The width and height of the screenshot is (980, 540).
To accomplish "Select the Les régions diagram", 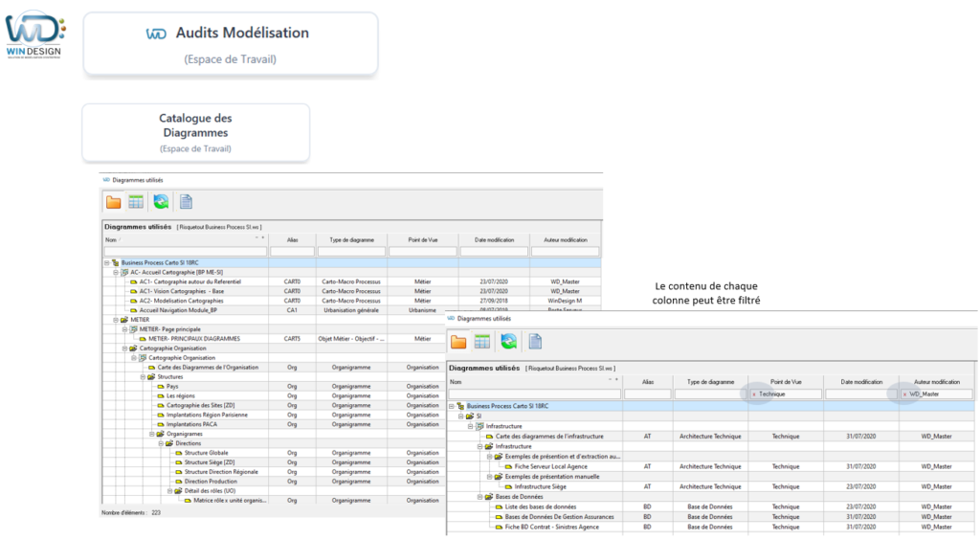I will 181,396.
